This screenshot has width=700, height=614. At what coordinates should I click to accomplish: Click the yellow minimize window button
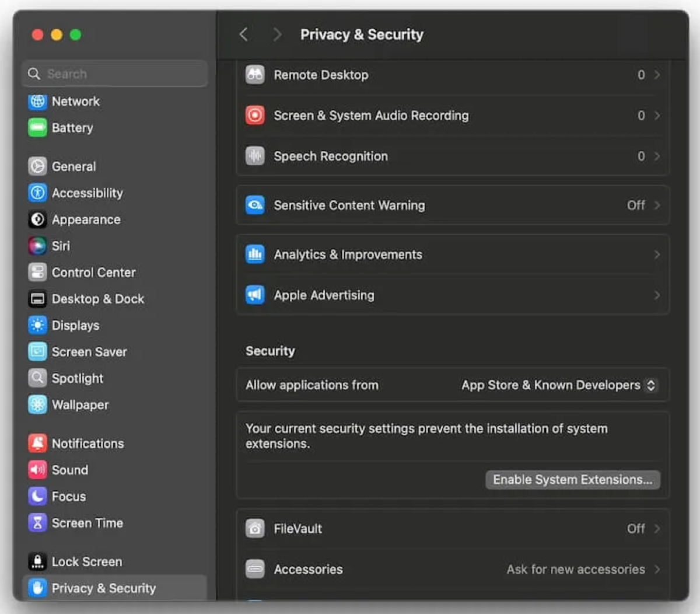click(57, 34)
